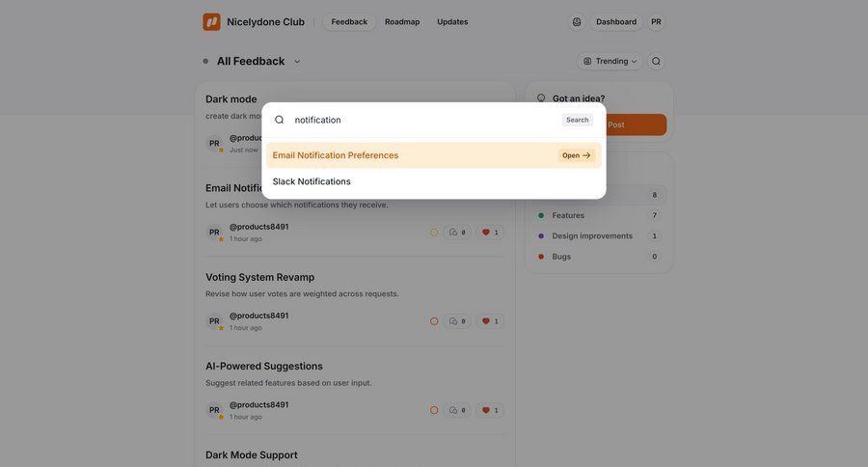
Task: Open the Trending sort dropdown
Action: click(610, 61)
